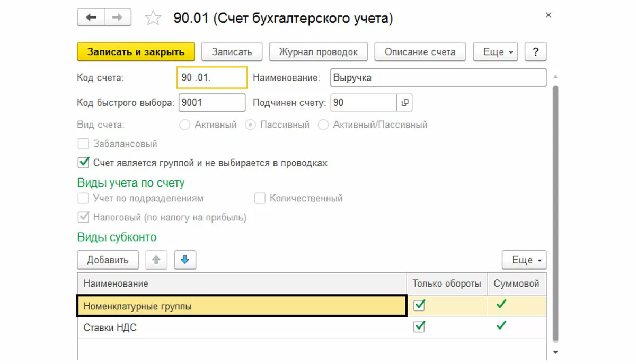The height and width of the screenshot is (364, 636).
Task: Toggle Только обороты for Ставки НДС
Action: coord(419,327)
